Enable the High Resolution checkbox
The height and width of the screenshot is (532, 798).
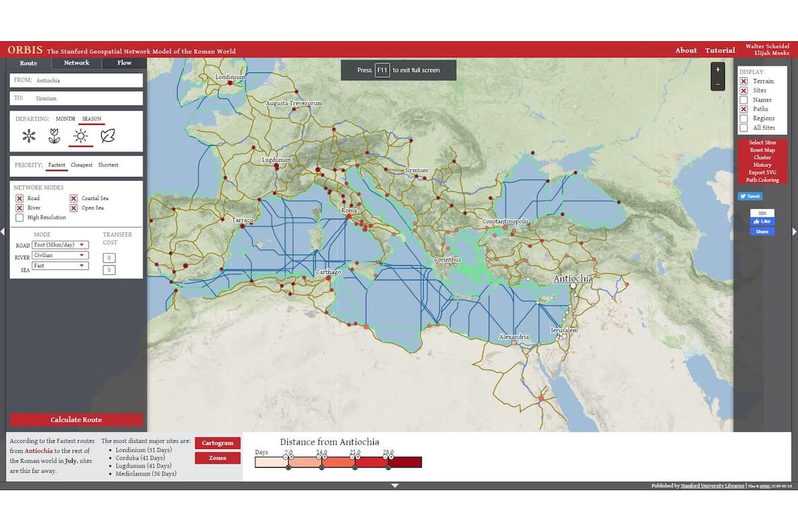(x=19, y=217)
